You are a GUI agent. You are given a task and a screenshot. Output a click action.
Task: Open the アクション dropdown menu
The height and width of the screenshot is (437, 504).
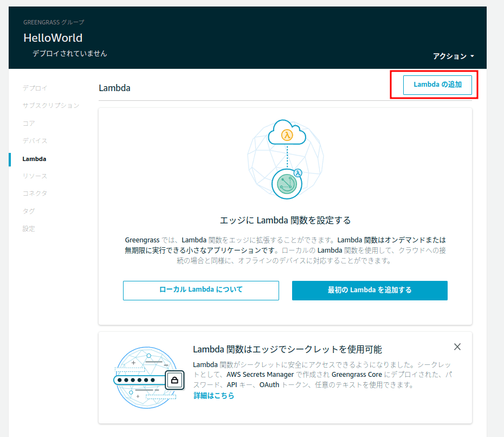[453, 56]
